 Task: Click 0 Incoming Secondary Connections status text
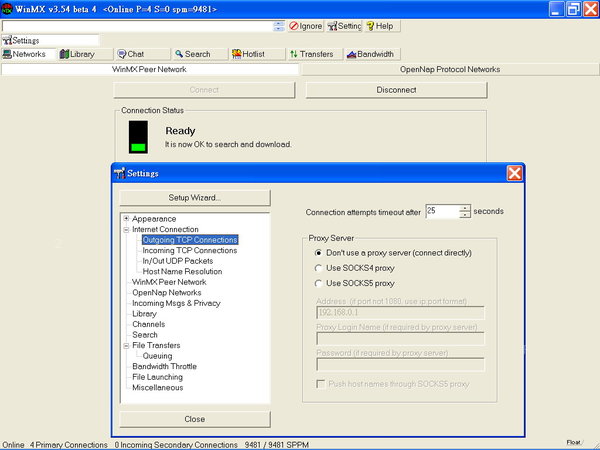176,445
